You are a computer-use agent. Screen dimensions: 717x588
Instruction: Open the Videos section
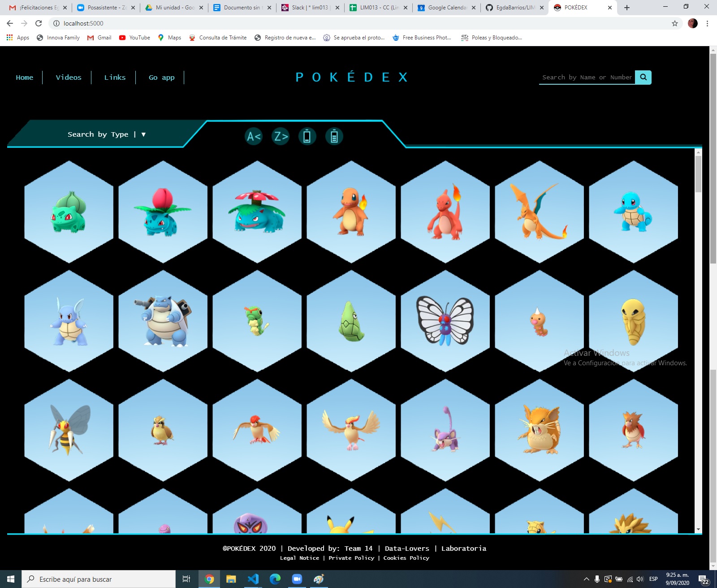point(69,78)
